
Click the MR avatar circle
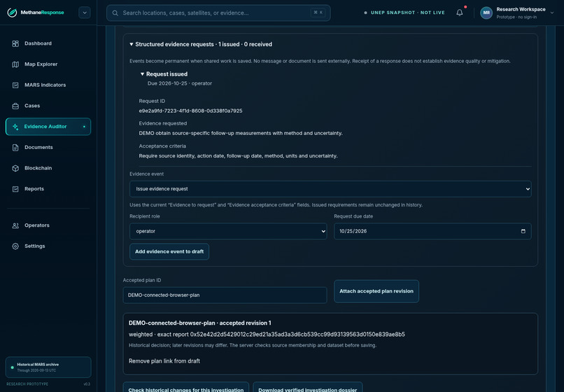click(486, 13)
